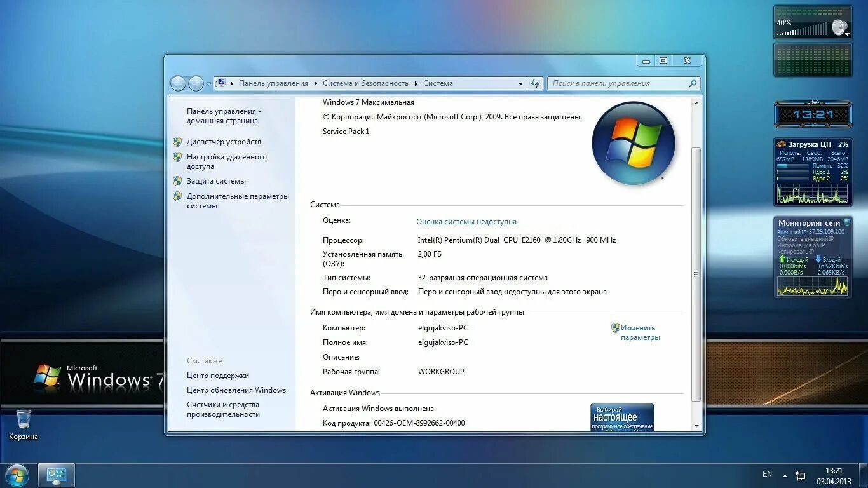Select the WORKGROUP value
Viewport: 868px width, 488px height.
coord(441,372)
